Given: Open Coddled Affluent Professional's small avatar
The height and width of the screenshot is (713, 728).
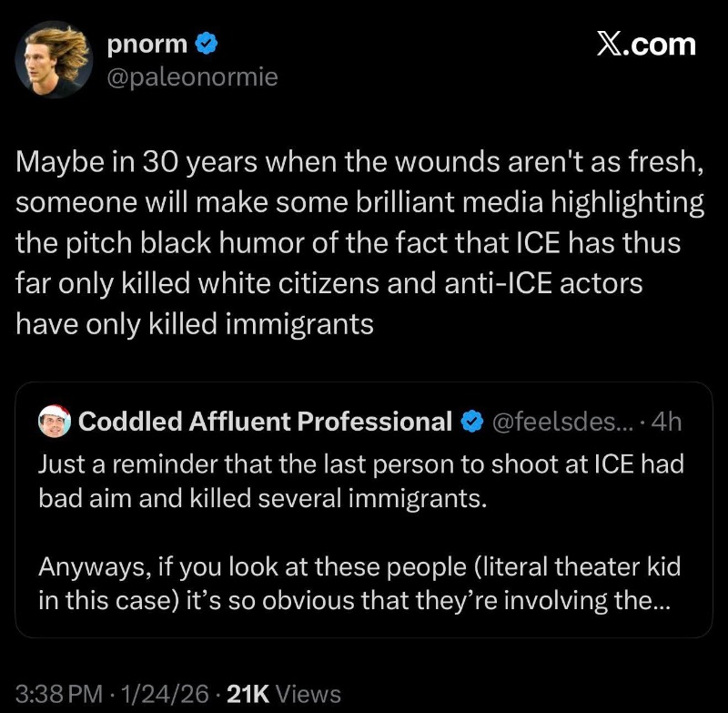Looking at the screenshot, I should click(x=54, y=422).
